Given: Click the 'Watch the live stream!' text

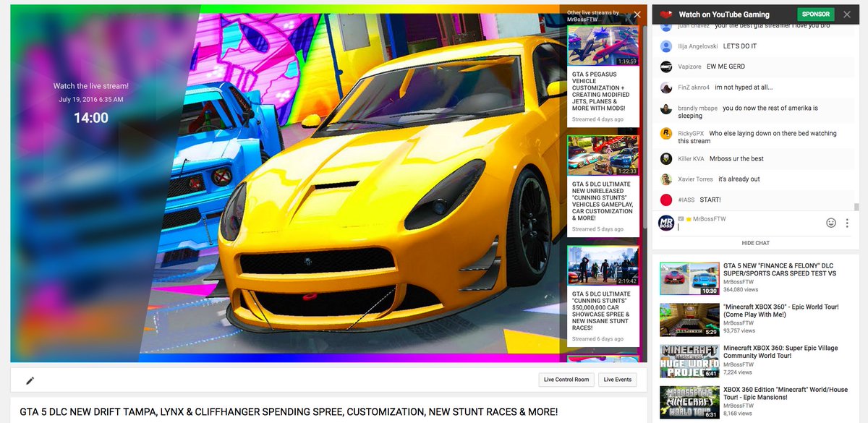Looking at the screenshot, I should [91, 86].
